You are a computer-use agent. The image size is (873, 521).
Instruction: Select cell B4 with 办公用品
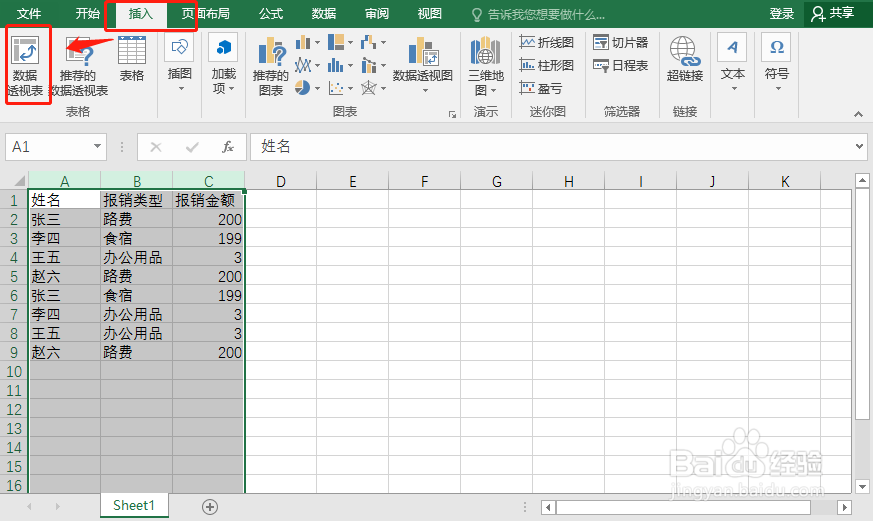136,257
